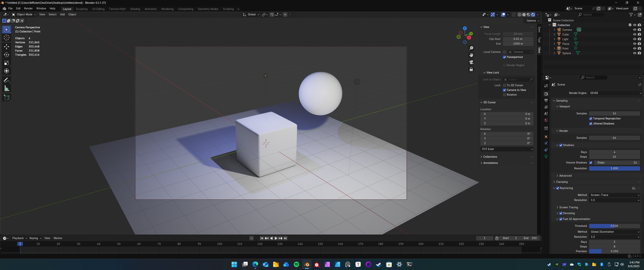Image resolution: width=644 pixels, height=270 pixels.
Task: Open Spotify from the taskbar
Action: pyautogui.click(x=296, y=265)
